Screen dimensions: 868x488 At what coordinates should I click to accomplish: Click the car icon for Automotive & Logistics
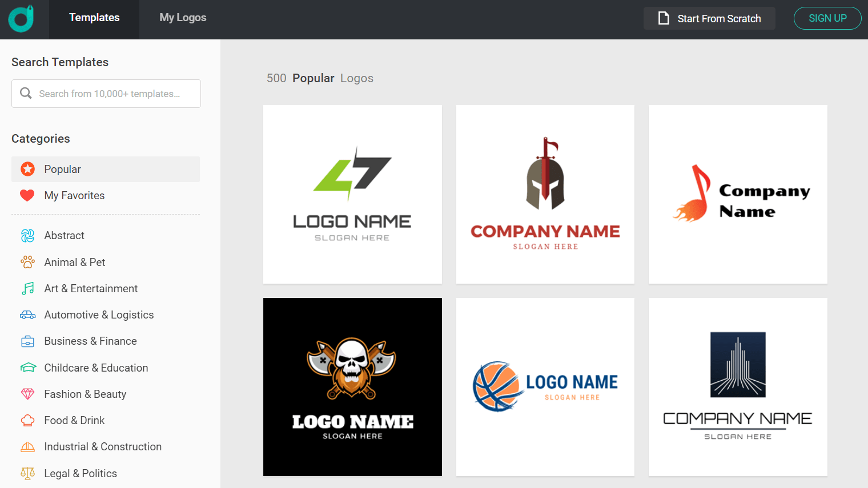27,314
